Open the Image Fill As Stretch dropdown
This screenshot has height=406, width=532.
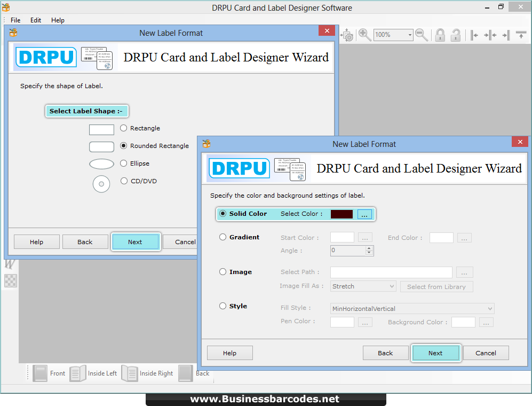pyautogui.click(x=363, y=286)
